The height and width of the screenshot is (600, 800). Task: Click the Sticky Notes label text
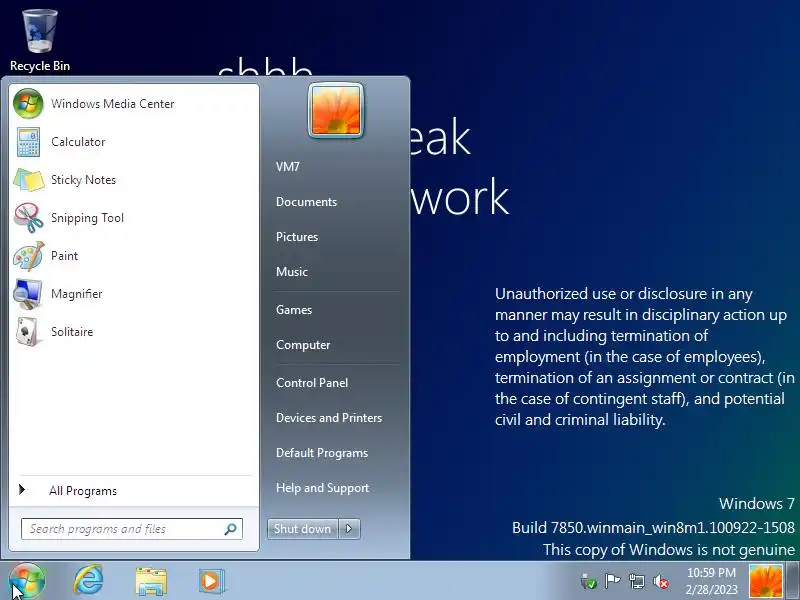pyautogui.click(x=83, y=180)
